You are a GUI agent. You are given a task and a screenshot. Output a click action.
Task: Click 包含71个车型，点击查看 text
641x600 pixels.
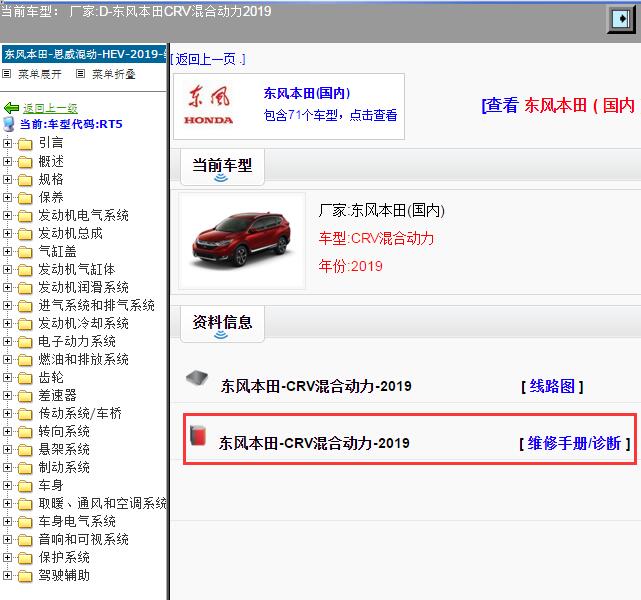coord(330,115)
